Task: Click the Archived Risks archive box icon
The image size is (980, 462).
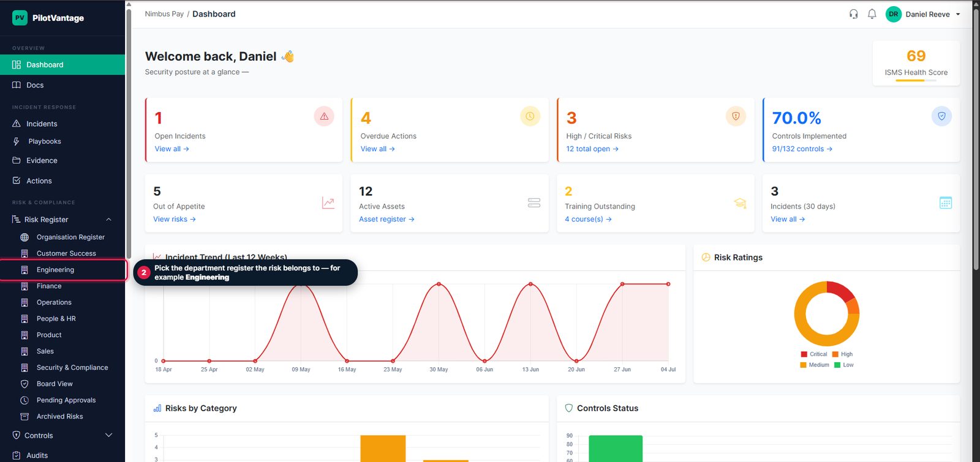Action: [24, 417]
